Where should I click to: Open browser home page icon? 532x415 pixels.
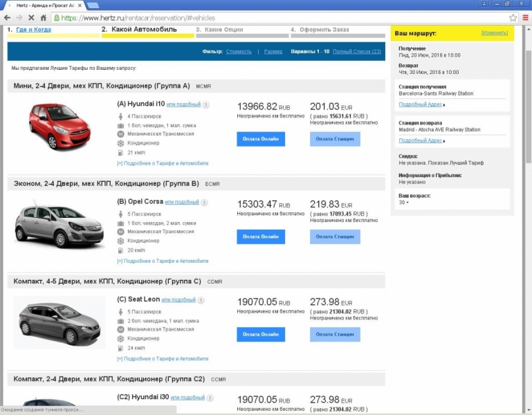pos(43,18)
